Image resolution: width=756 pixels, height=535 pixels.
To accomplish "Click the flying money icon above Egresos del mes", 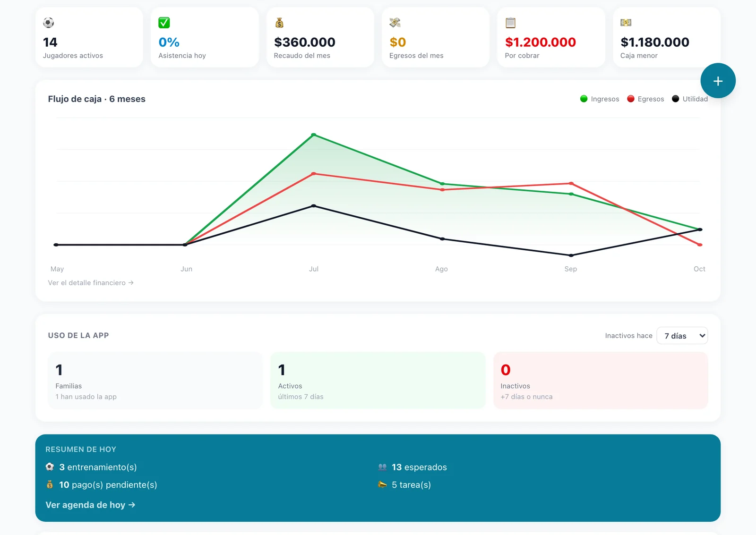I will click(395, 23).
